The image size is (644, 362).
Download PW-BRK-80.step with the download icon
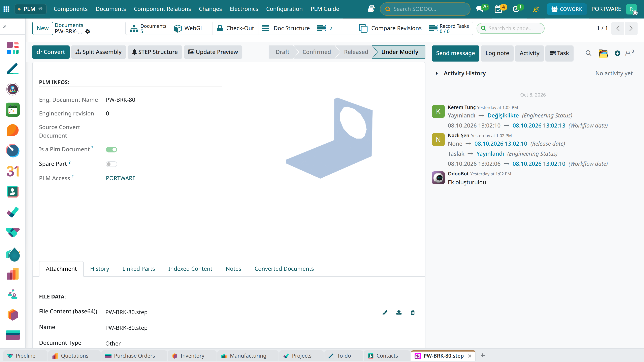pyautogui.click(x=399, y=312)
